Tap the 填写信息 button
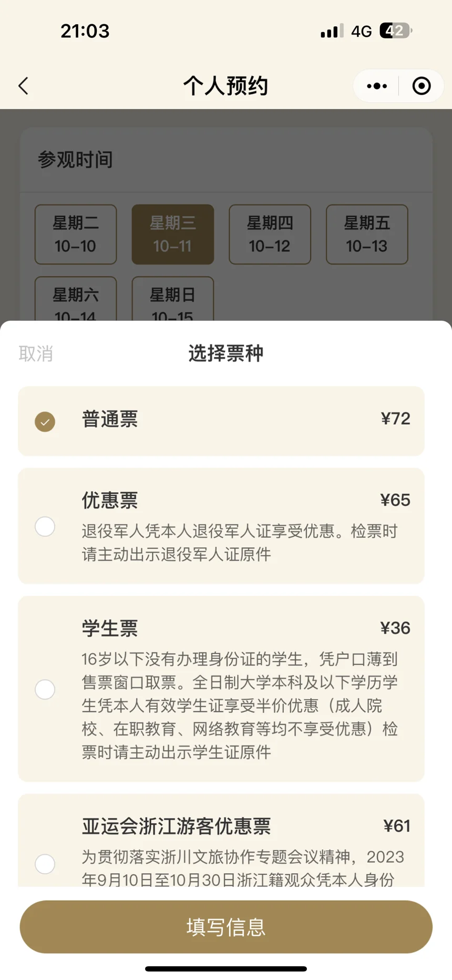 [x=226, y=927]
